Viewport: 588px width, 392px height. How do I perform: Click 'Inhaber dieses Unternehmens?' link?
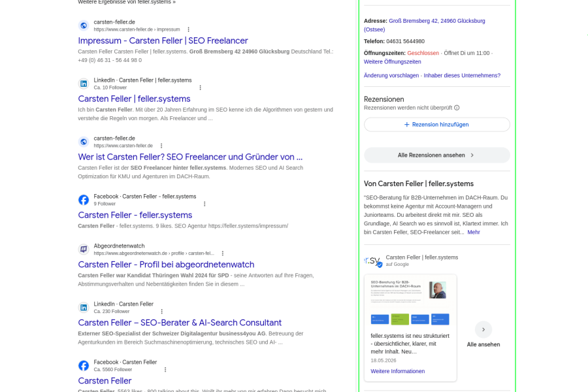462,75
